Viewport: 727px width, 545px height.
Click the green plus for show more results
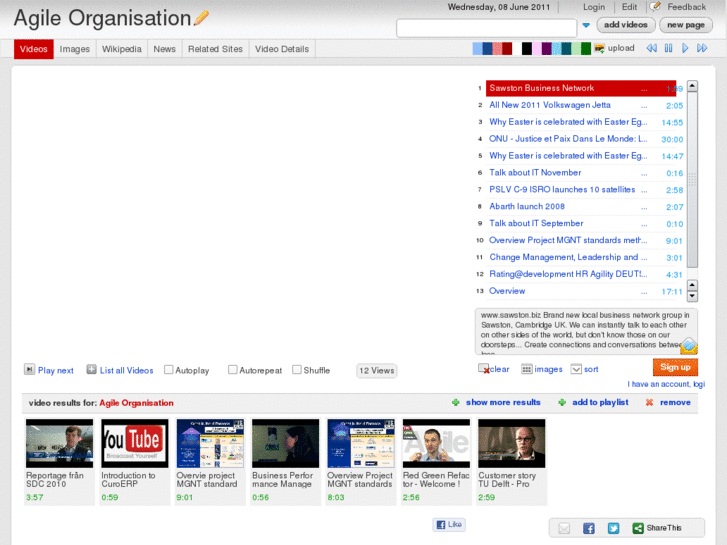tap(456, 402)
